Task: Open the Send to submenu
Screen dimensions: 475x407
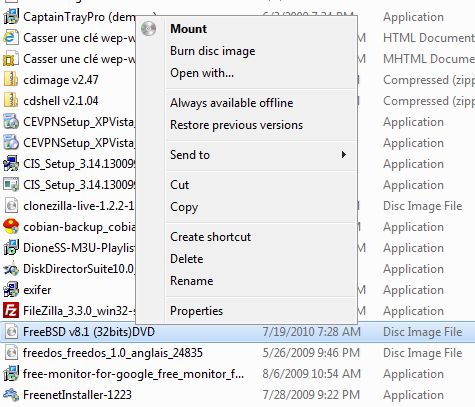Action: pos(190,155)
